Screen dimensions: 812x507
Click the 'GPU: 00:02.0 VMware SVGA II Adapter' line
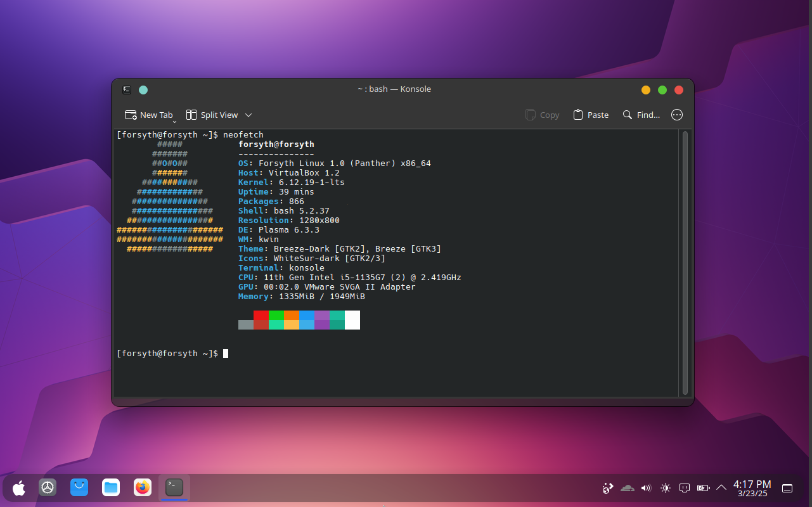pos(327,287)
